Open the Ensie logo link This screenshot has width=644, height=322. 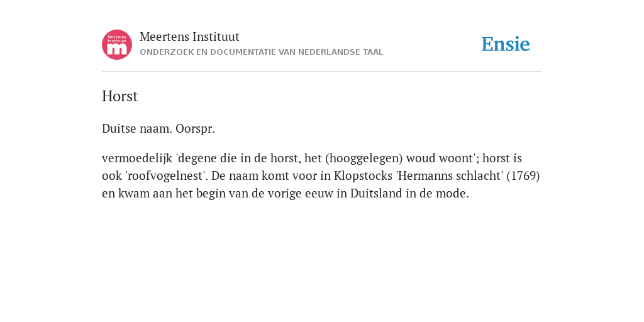pyautogui.click(x=506, y=44)
